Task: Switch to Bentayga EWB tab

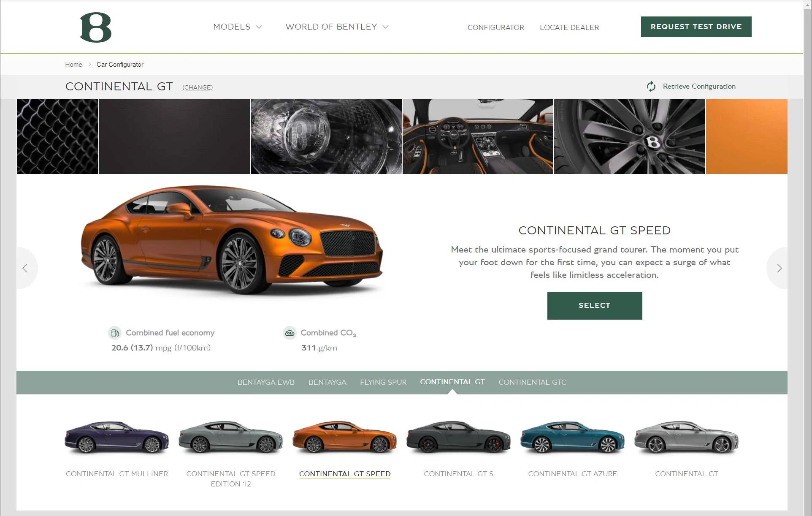Action: 266,382
